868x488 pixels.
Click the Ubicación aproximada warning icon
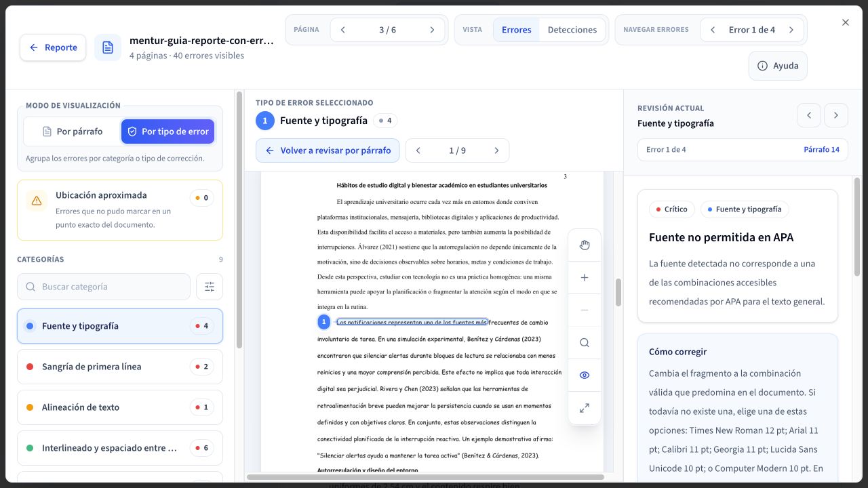pyautogui.click(x=37, y=201)
